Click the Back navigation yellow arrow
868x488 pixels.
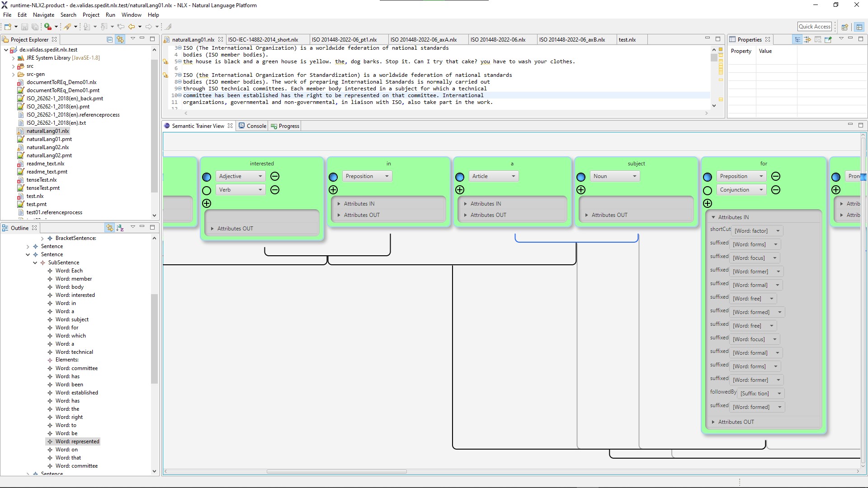point(132,27)
